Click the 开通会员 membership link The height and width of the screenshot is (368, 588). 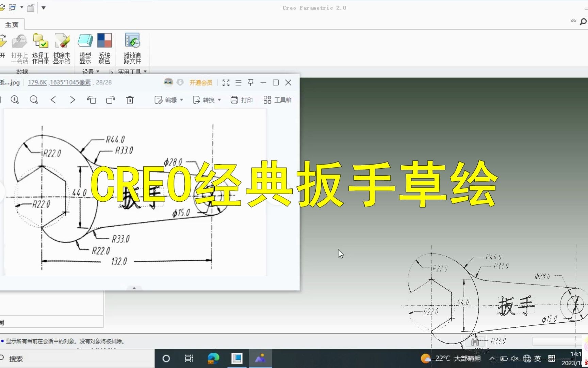click(x=201, y=82)
